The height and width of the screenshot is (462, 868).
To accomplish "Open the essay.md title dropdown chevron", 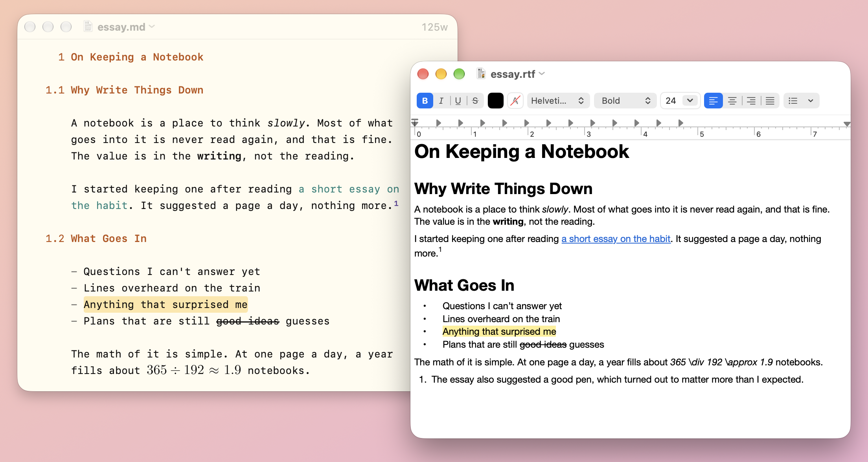I will pos(152,26).
